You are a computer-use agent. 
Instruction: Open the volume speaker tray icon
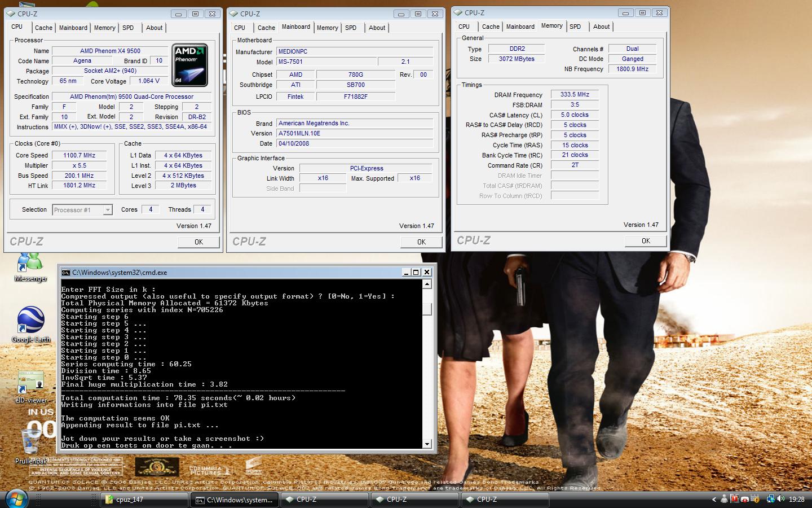(781, 499)
